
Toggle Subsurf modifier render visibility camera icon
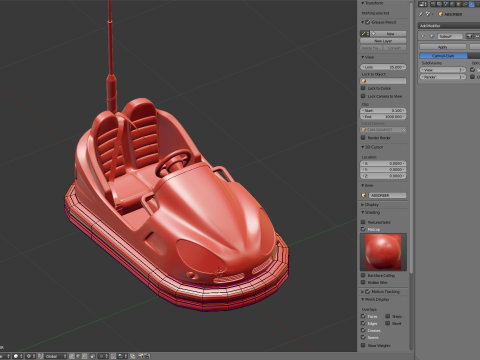coord(469,36)
